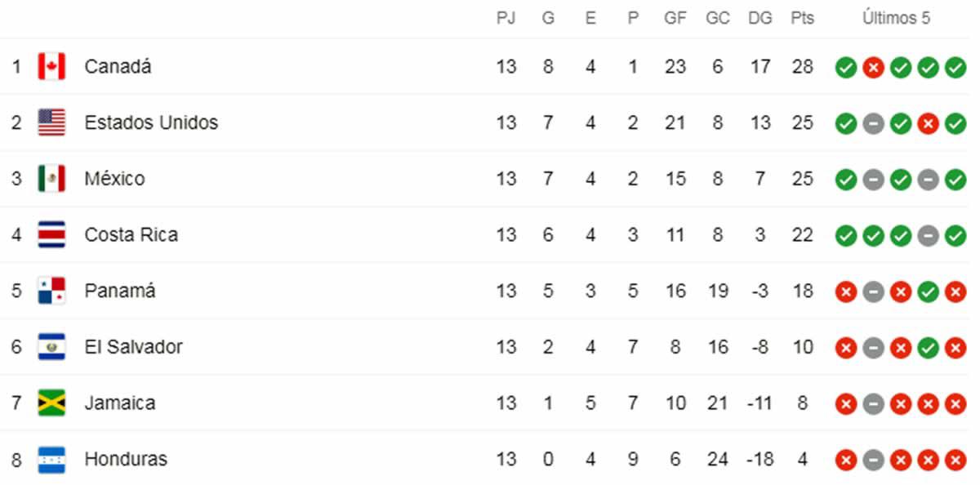The width and height of the screenshot is (980, 485).
Task: Click the Canada flag icon
Action: (x=51, y=66)
